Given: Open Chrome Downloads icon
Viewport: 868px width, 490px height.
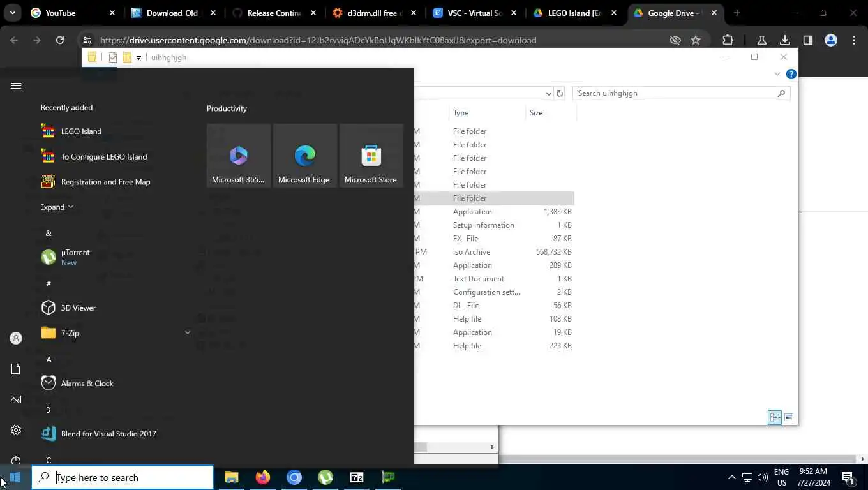Looking at the screenshot, I should click(x=785, y=40).
